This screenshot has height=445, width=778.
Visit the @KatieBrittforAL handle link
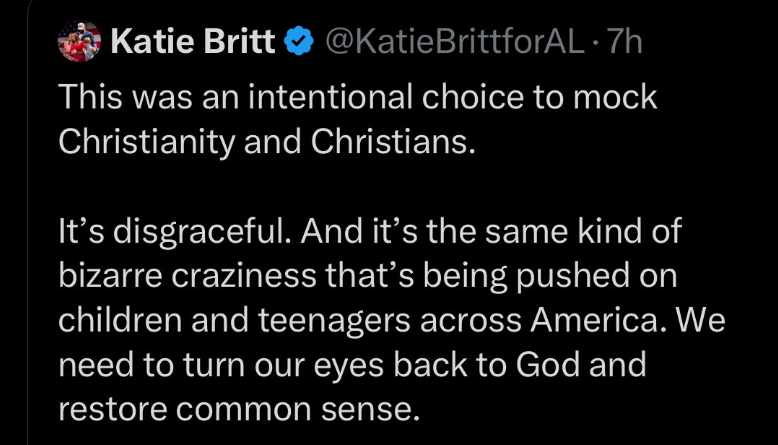tap(455, 41)
